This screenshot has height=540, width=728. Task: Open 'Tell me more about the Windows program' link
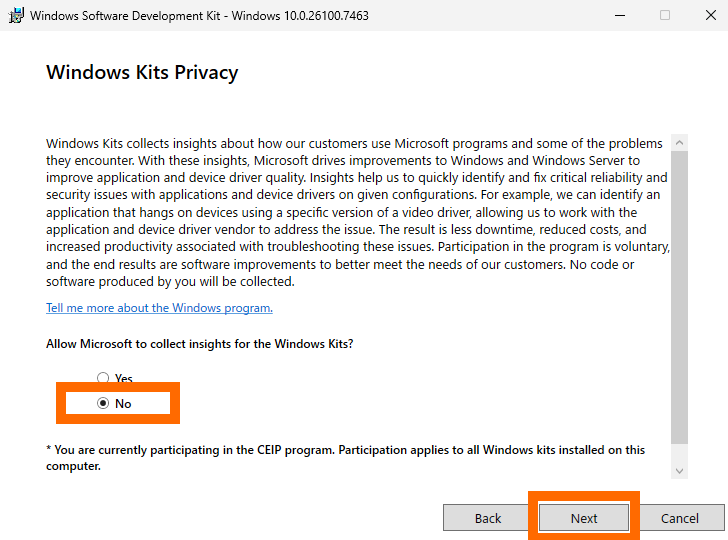coord(159,308)
